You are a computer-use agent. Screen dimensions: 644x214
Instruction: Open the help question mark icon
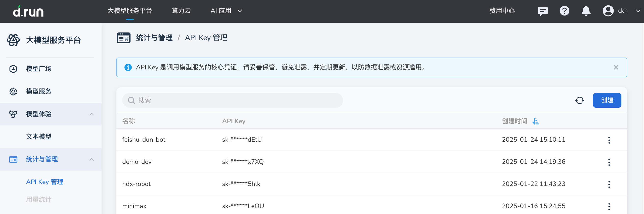564,11
